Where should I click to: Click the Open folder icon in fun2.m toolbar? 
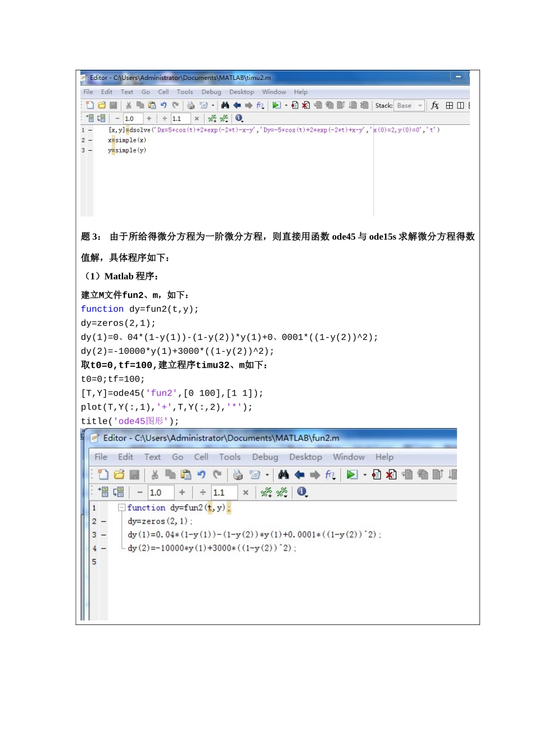119,475
